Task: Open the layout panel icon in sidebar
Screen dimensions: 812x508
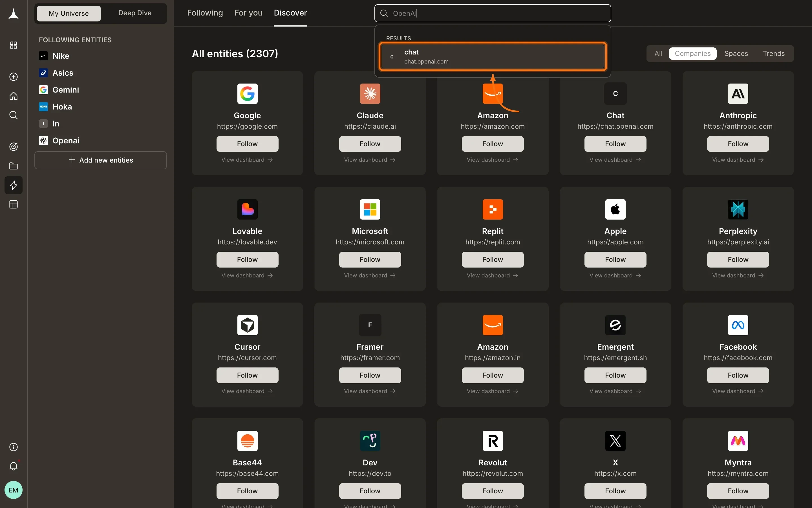Action: pyautogui.click(x=14, y=204)
